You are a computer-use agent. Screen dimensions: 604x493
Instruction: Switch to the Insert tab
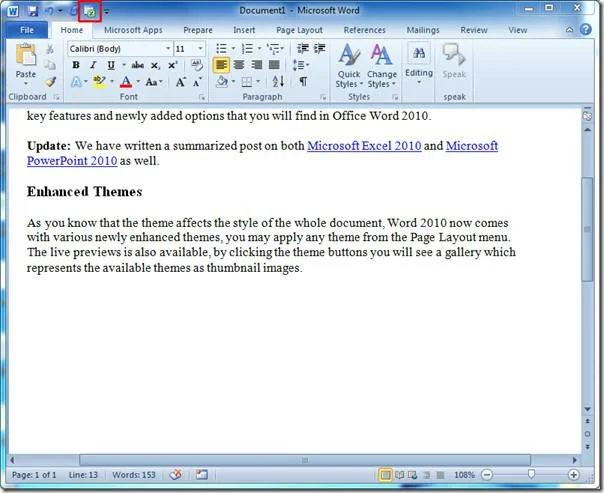click(244, 30)
